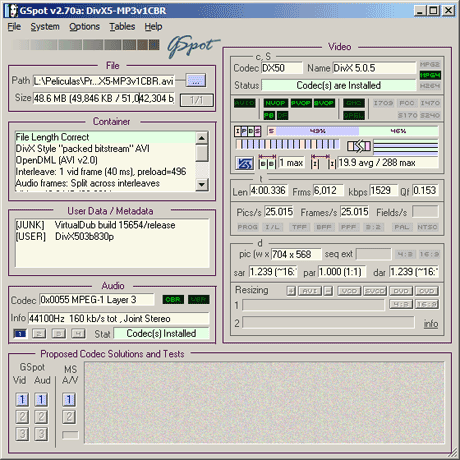Click GSpot Vid test button 1
Screen dimensions: 460x460
(22, 399)
